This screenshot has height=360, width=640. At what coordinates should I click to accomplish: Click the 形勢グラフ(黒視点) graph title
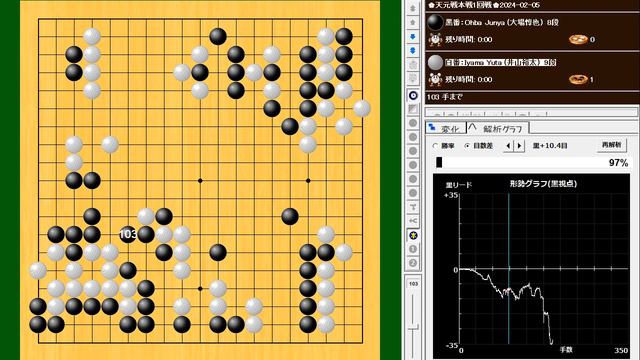(543, 184)
